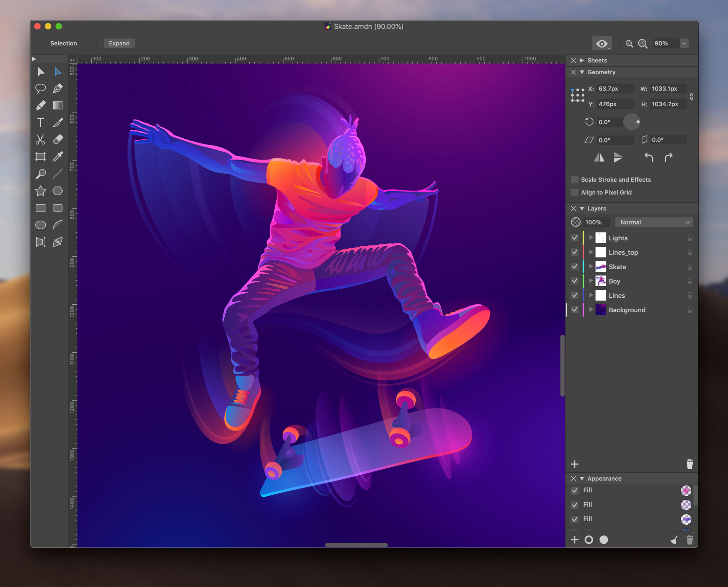Open the Normal blend mode dropdown
This screenshot has width=728, height=587.
654,222
